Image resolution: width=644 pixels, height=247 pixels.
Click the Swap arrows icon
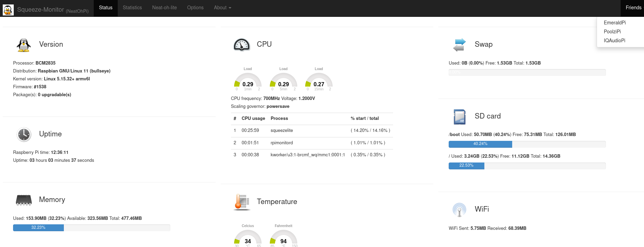(x=459, y=45)
